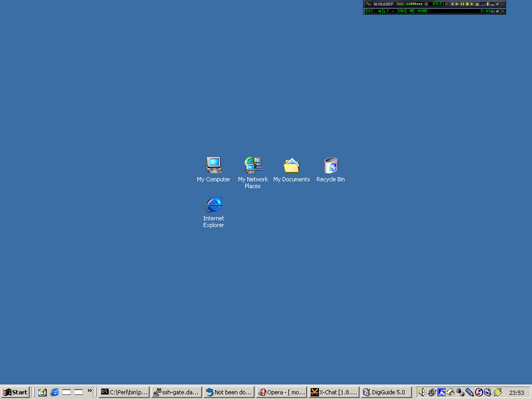This screenshot has width=532, height=399.
Task: Switch to the X-Chat taskbar window
Action: click(x=334, y=392)
